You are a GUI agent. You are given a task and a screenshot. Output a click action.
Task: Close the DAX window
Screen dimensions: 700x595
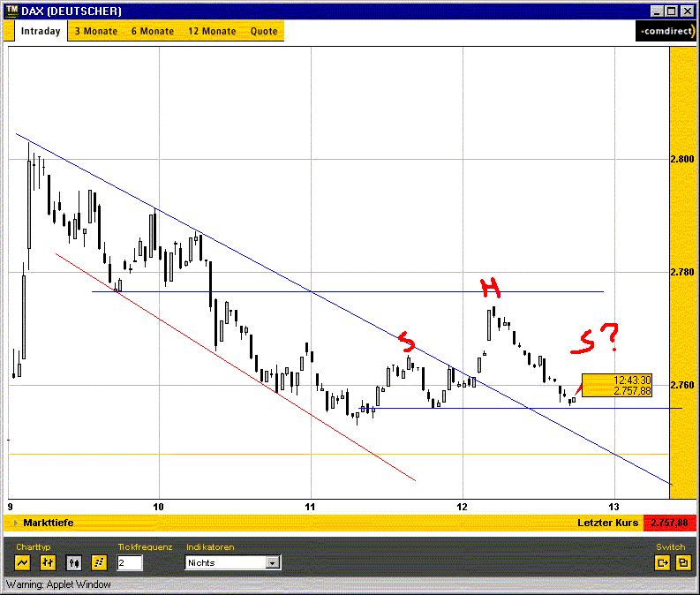688,11
